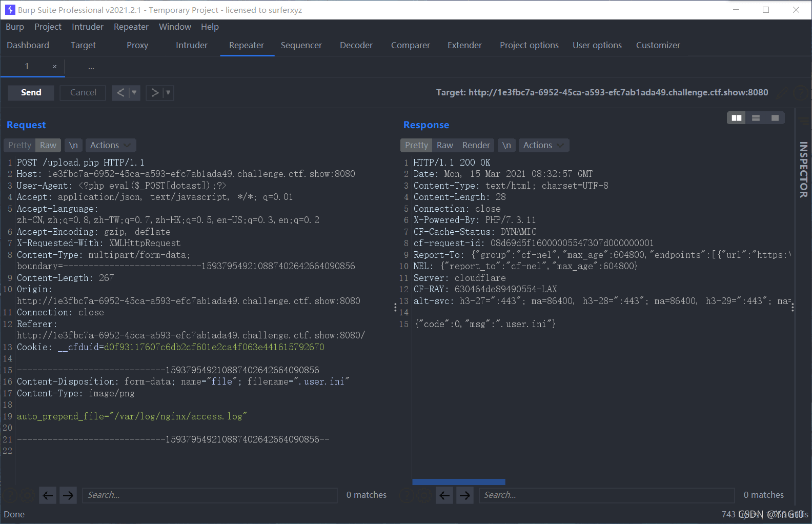812x524 pixels.
Task: Click the Request panel heading
Action: point(26,125)
